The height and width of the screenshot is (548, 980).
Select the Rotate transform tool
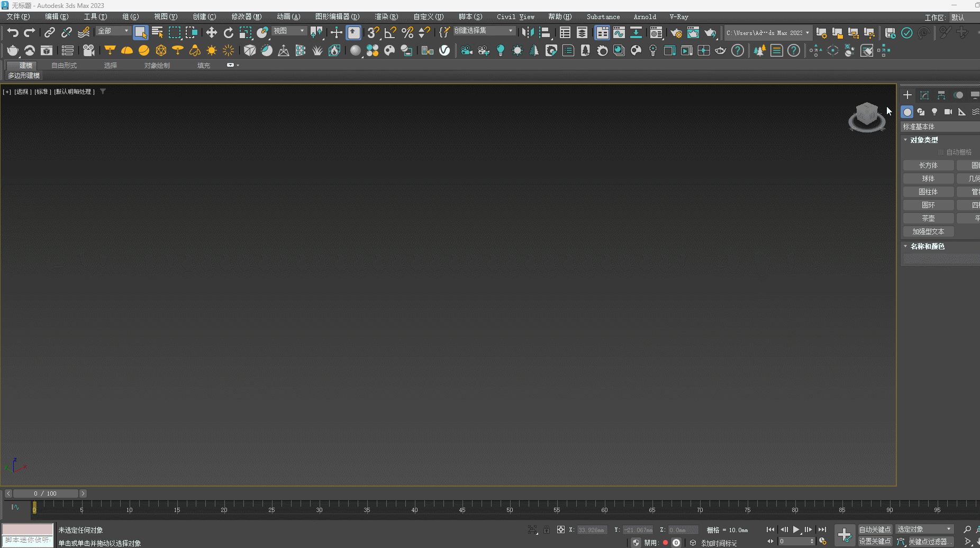coord(228,33)
